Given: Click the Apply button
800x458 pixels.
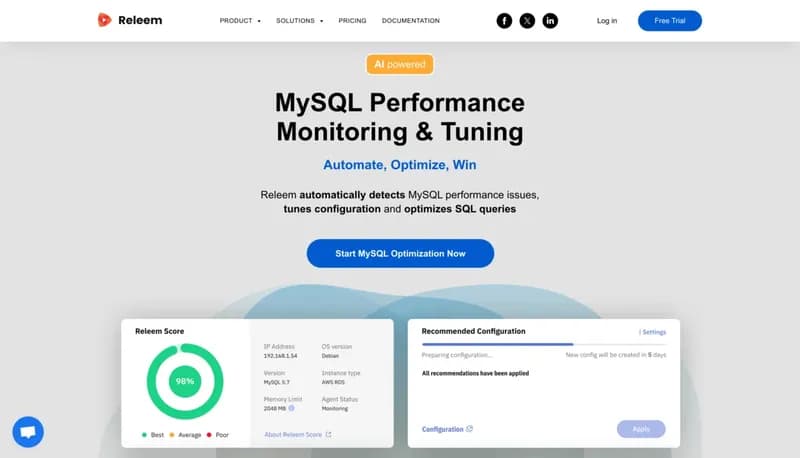Looking at the screenshot, I should tap(641, 429).
